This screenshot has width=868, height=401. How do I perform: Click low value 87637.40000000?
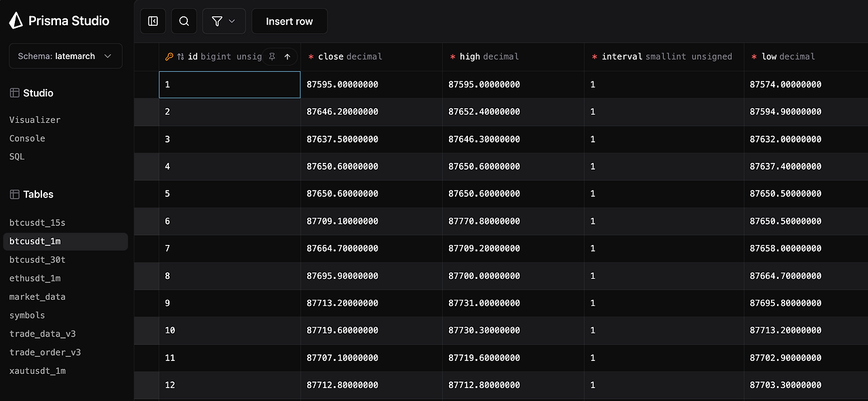tap(785, 166)
